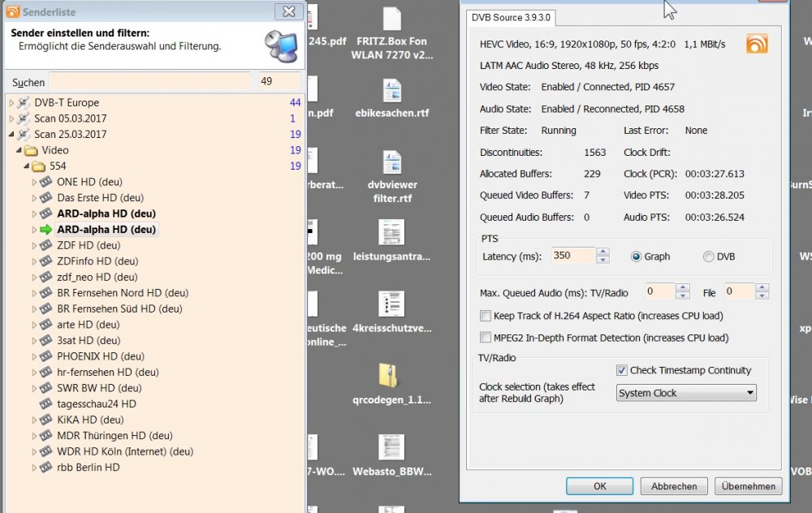Click the film icon beside ZDFinfo HD (deu)
Viewport: 812px width, 513px height.
46,261
